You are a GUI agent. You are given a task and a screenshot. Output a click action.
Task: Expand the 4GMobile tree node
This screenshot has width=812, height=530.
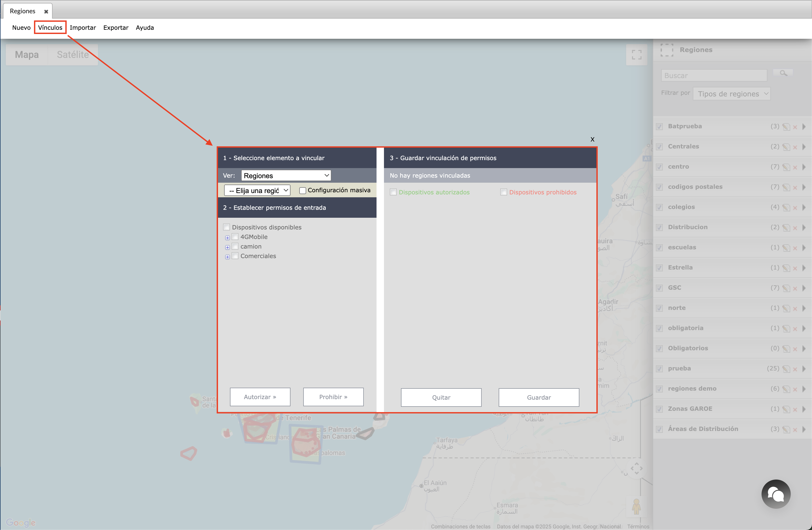point(228,238)
